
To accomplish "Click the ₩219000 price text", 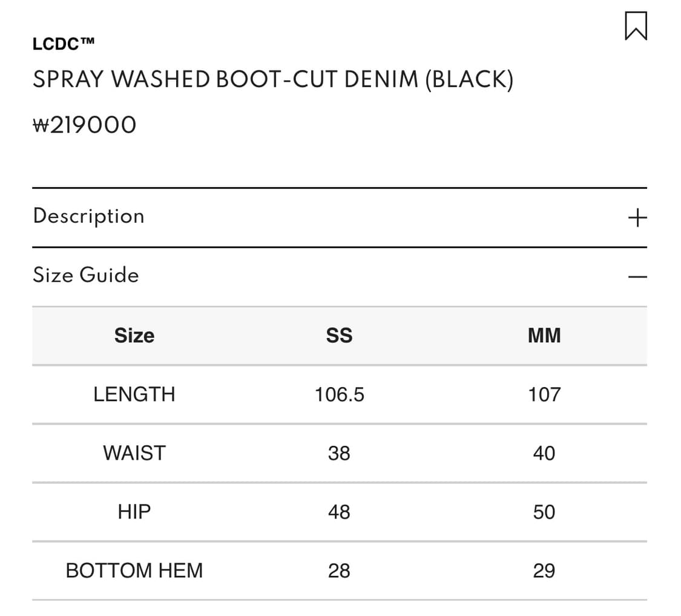I will [x=85, y=125].
